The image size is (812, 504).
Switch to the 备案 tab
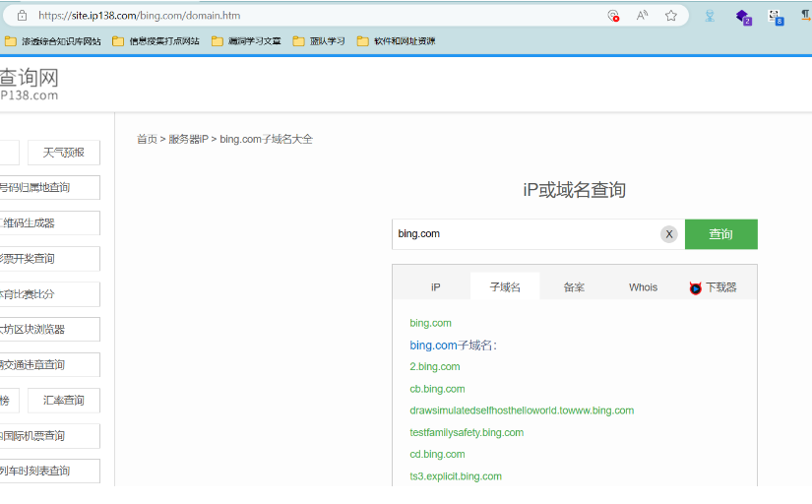574,287
